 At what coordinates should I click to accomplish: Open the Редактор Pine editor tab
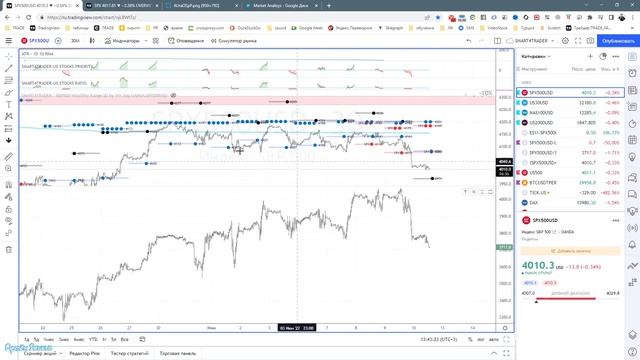click(84, 353)
